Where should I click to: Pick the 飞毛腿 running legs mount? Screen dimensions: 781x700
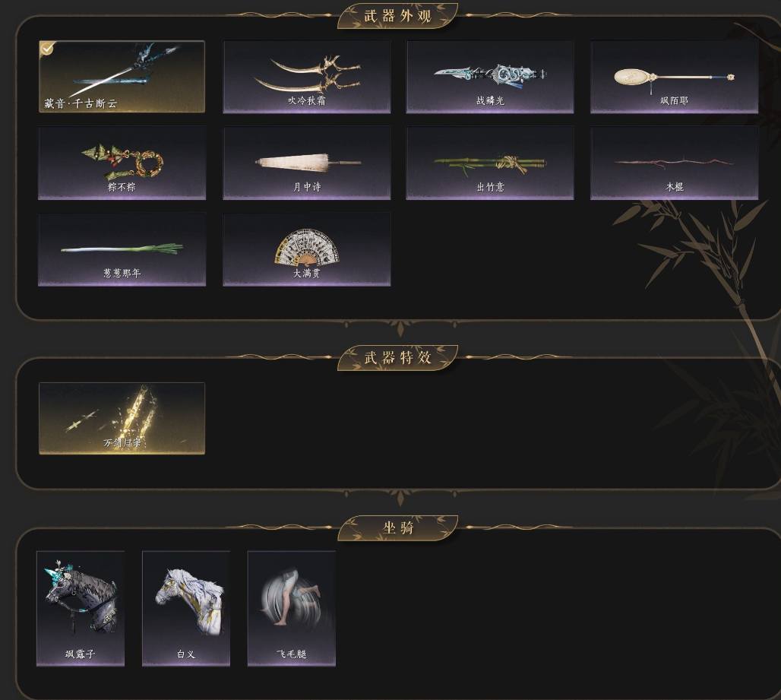292,608
